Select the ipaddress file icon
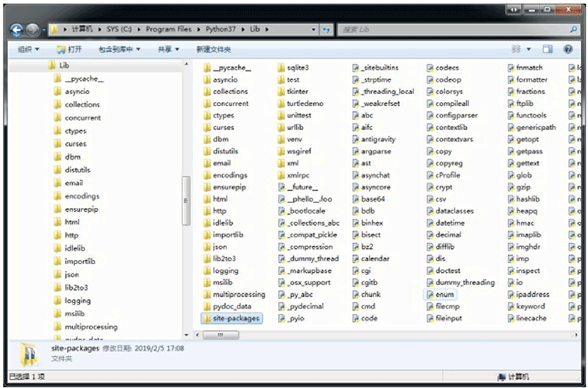Screen dimensions: 588x388 [511, 294]
